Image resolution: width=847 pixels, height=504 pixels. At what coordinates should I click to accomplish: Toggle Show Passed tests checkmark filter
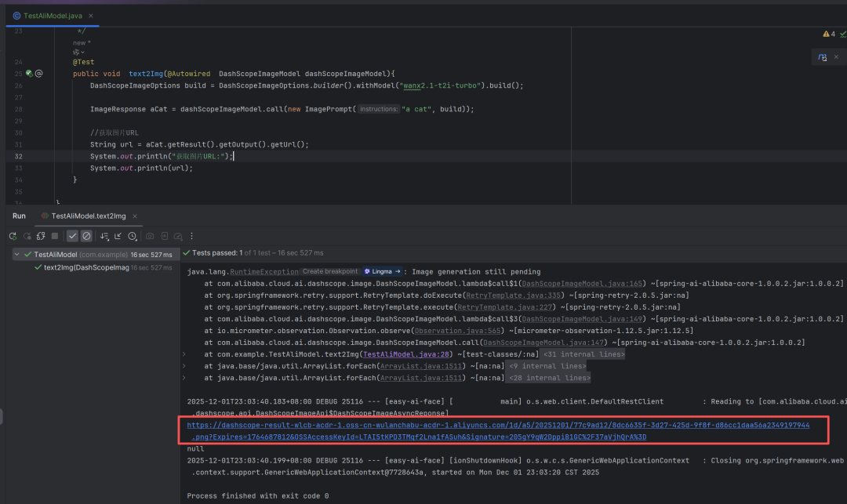[72, 236]
